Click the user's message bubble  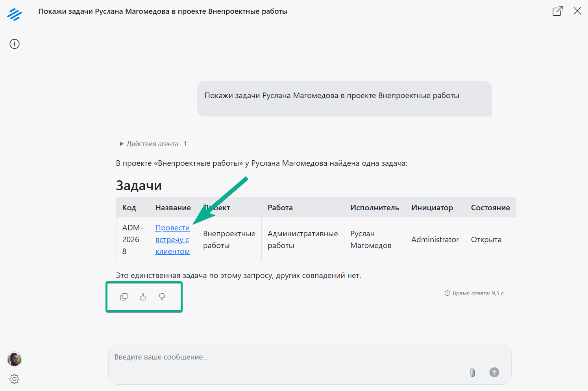(344, 99)
